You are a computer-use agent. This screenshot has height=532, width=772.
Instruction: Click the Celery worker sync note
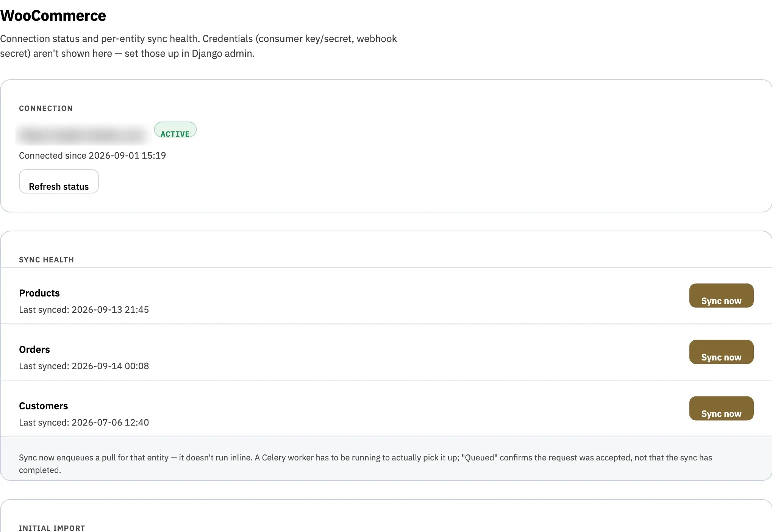(366, 463)
